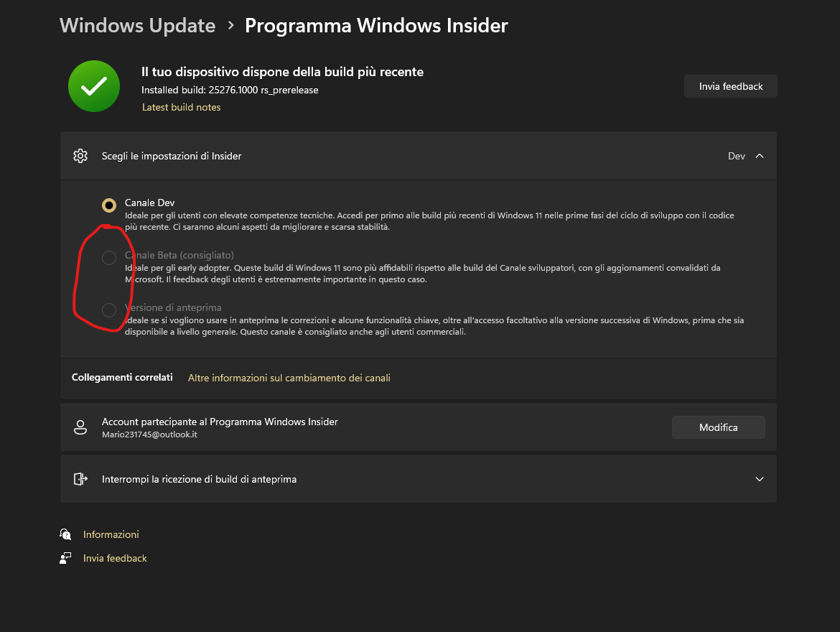The image size is (840, 632).
Task: Click the Informazioni help icon
Action: (x=65, y=534)
